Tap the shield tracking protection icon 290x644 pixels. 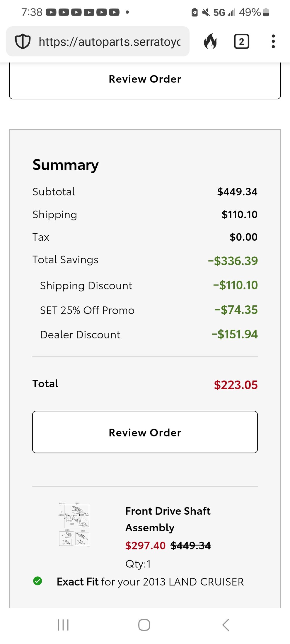pyautogui.click(x=23, y=42)
